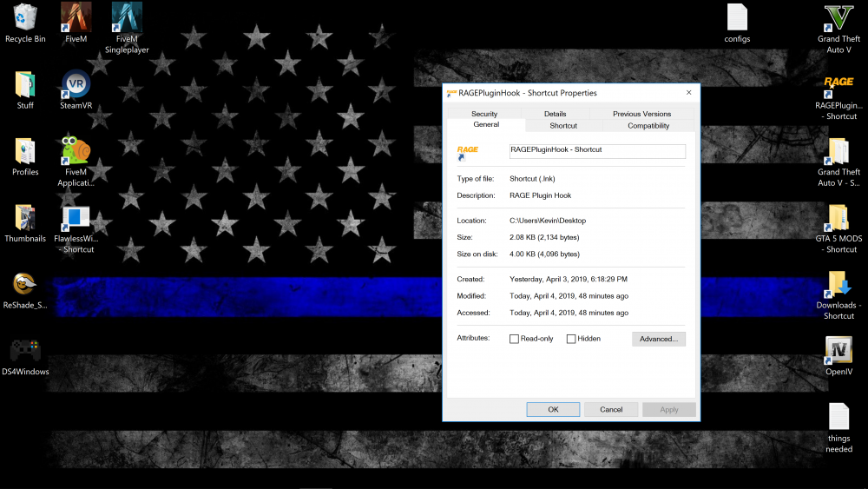The width and height of the screenshot is (868, 489).
Task: Click the Stuff folder icon
Action: pyautogui.click(x=25, y=84)
